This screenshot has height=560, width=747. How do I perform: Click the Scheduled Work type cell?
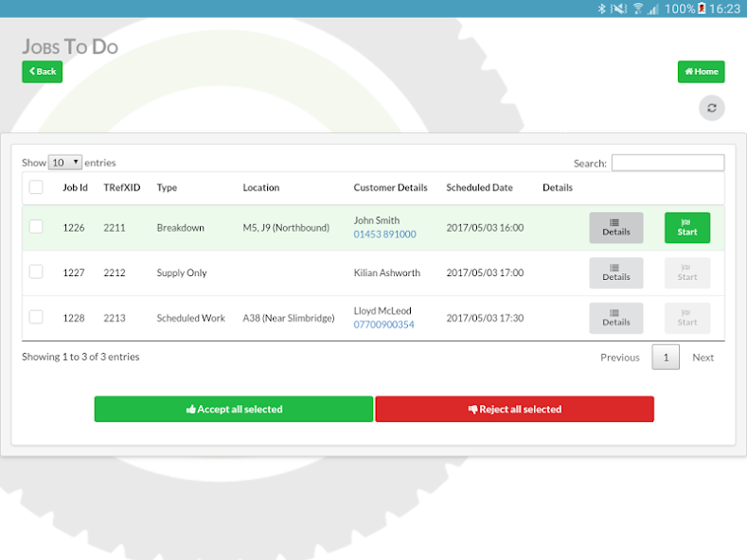pyautogui.click(x=190, y=318)
